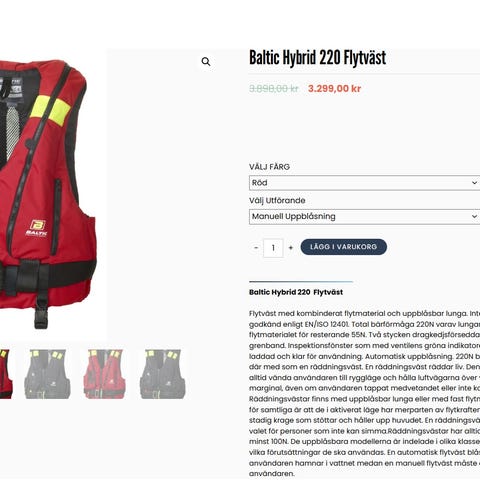Click the main red life vest image

pos(48,193)
